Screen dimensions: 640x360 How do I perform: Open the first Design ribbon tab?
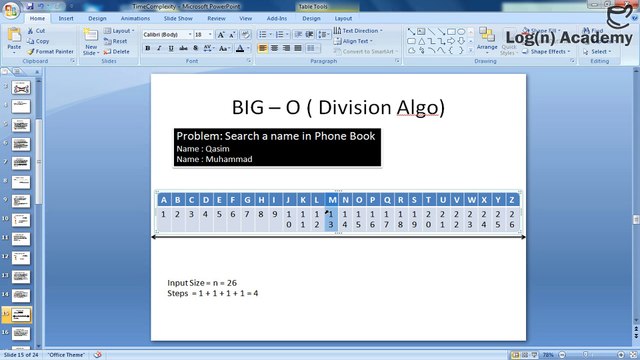coord(97,18)
